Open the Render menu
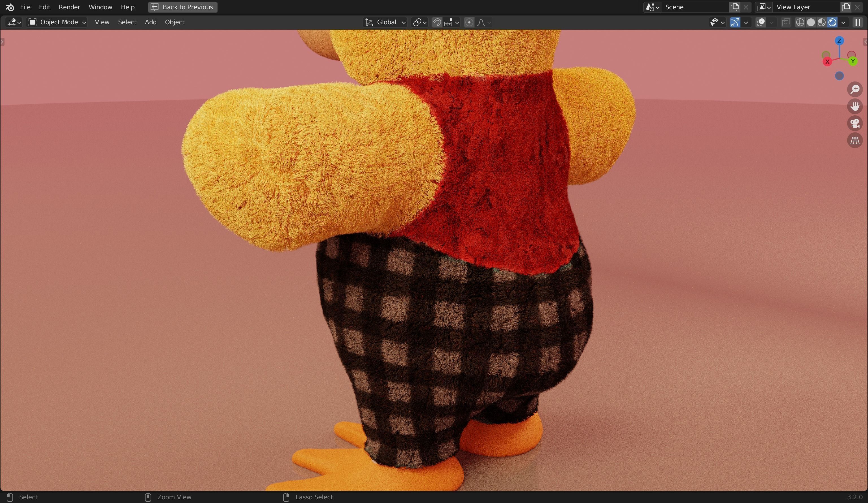Screen dimensions: 868x503 click(69, 7)
